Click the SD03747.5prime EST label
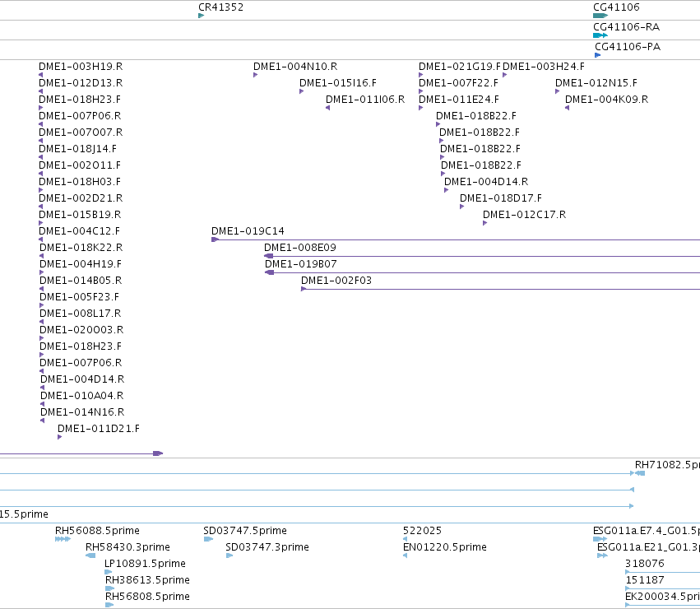 (245, 531)
